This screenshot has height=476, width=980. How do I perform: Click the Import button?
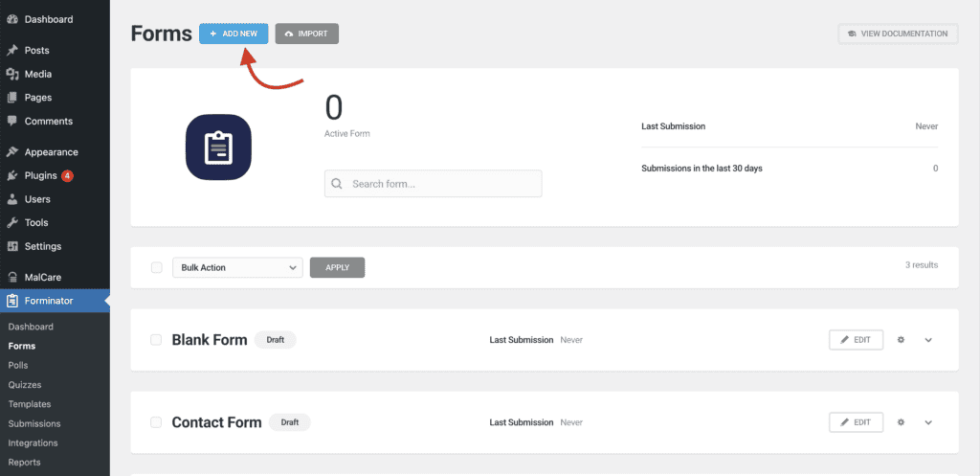[x=307, y=34]
